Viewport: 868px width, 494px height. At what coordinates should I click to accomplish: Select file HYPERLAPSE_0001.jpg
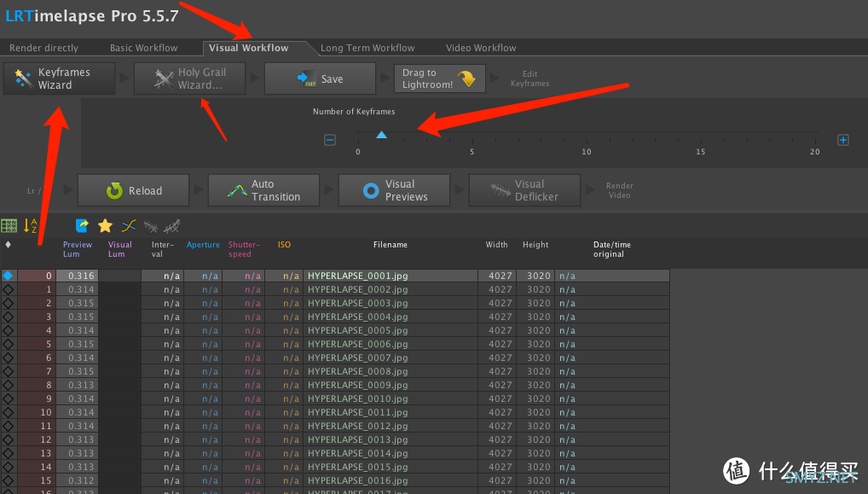pyautogui.click(x=357, y=276)
